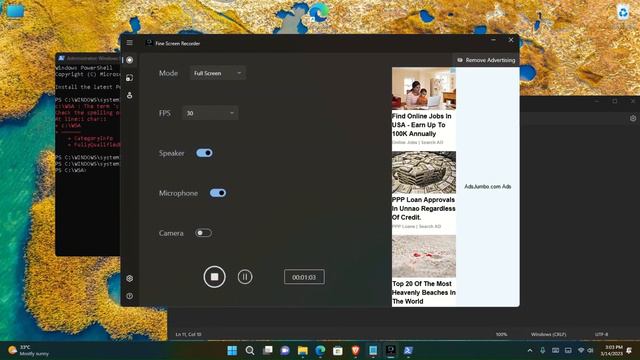640x360 pixels.
Task: Open the notifications bell on the taskbar
Action: 629,350
